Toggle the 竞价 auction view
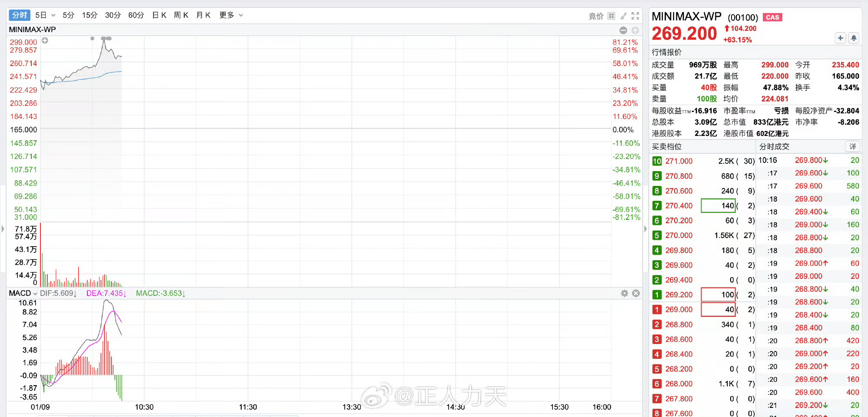Image resolution: width=868 pixels, height=417 pixels. pos(596,16)
